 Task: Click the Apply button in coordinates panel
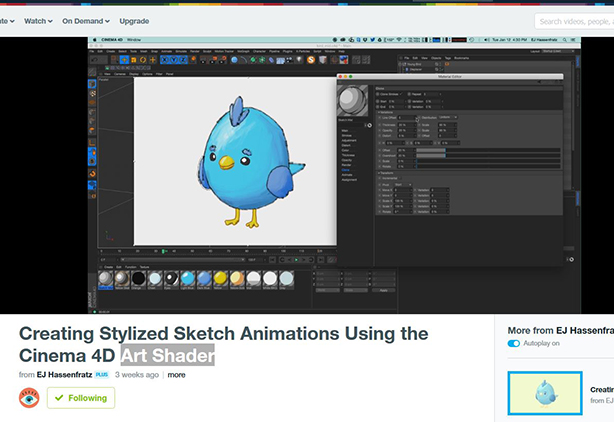coord(383,290)
